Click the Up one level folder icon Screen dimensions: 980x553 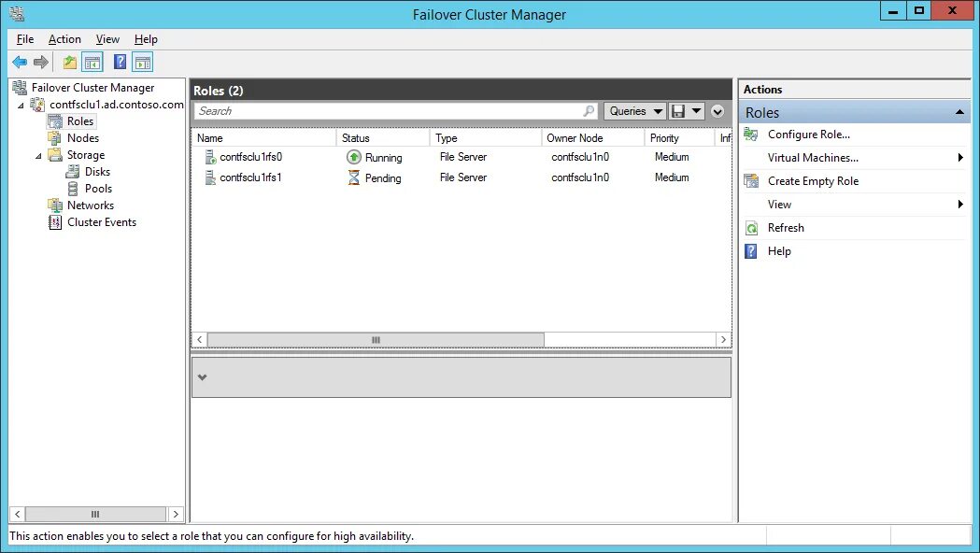pyautogui.click(x=70, y=62)
